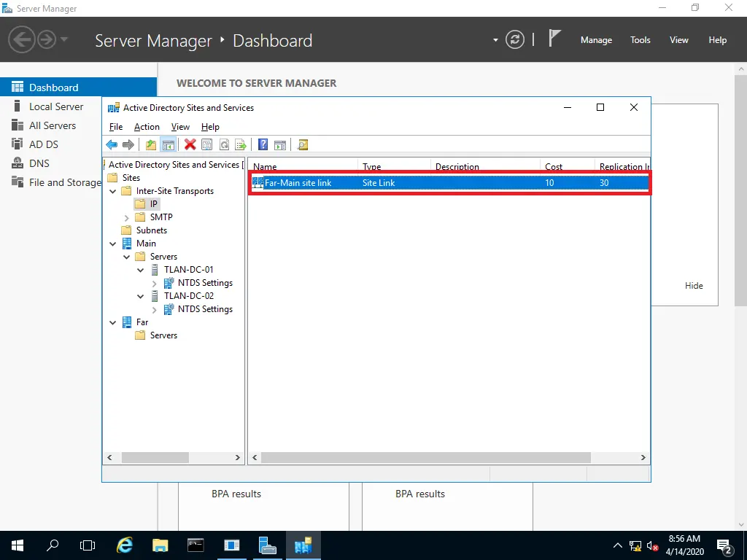Click the Up One Level folder icon

(151, 145)
